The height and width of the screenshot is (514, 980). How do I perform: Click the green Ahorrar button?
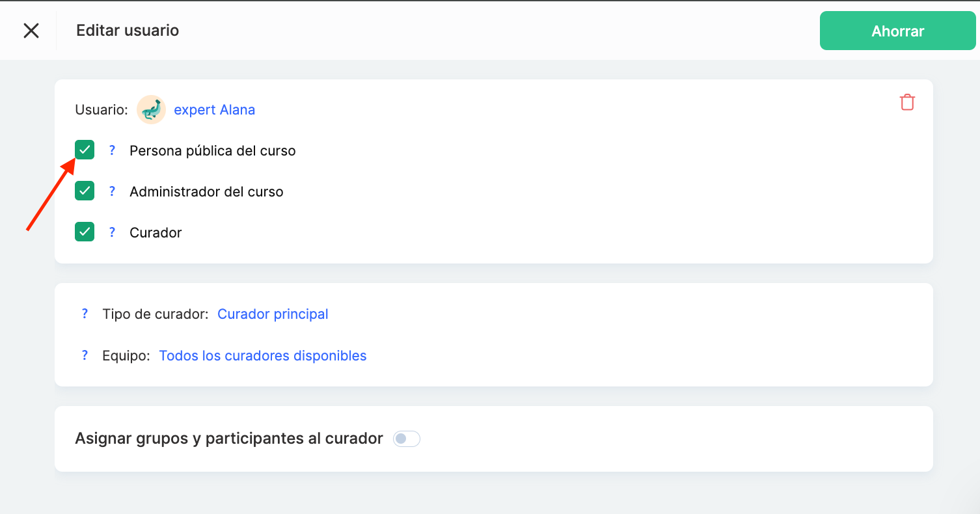click(x=898, y=31)
